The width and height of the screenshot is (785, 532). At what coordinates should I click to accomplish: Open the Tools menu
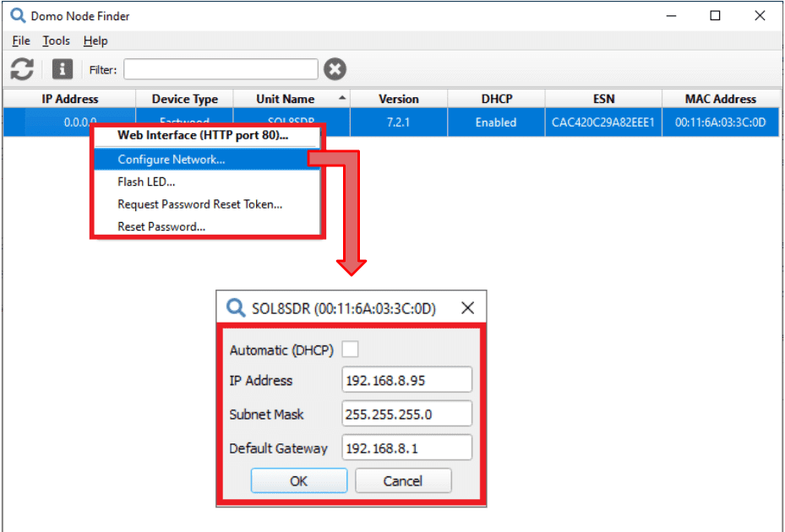pyautogui.click(x=57, y=41)
